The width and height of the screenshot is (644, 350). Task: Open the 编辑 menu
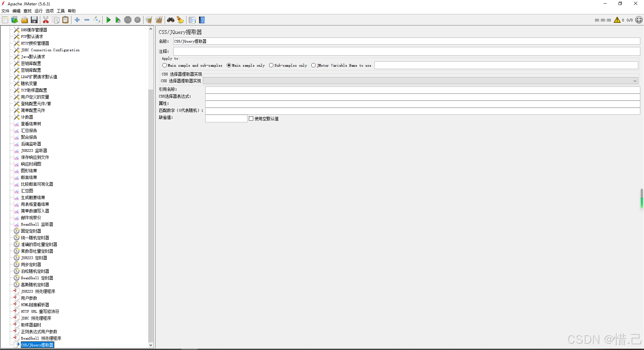[x=16, y=11]
